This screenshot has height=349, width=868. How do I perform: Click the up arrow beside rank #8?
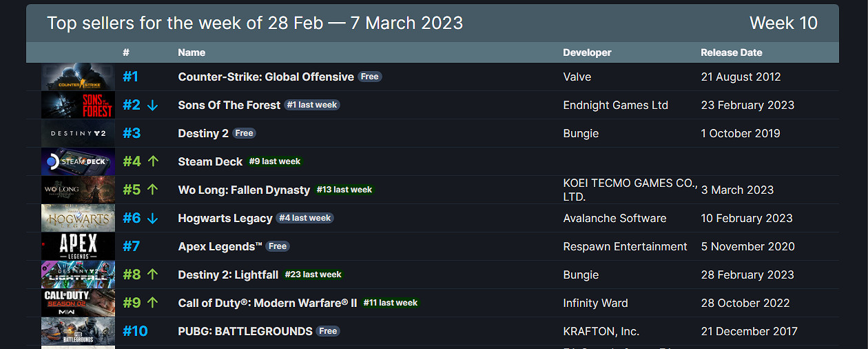(153, 275)
